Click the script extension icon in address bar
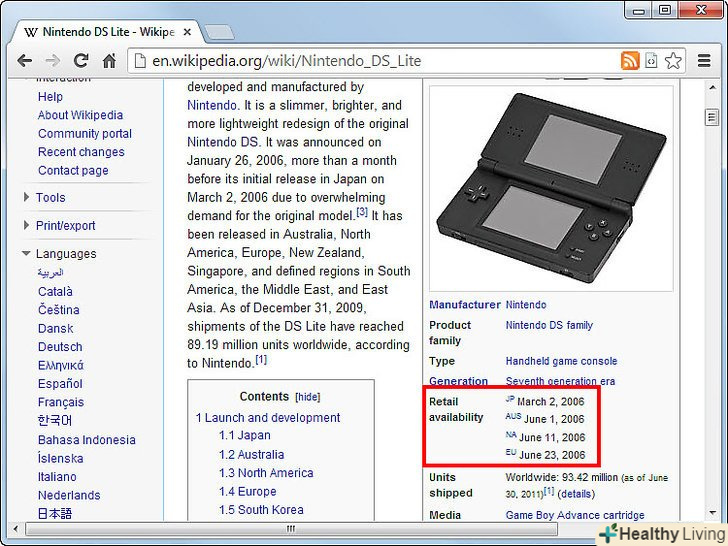The width and height of the screenshot is (728, 546). [x=652, y=61]
